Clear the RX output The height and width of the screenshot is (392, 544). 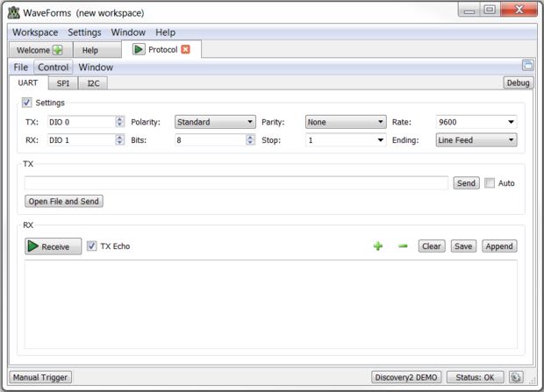[x=432, y=246]
